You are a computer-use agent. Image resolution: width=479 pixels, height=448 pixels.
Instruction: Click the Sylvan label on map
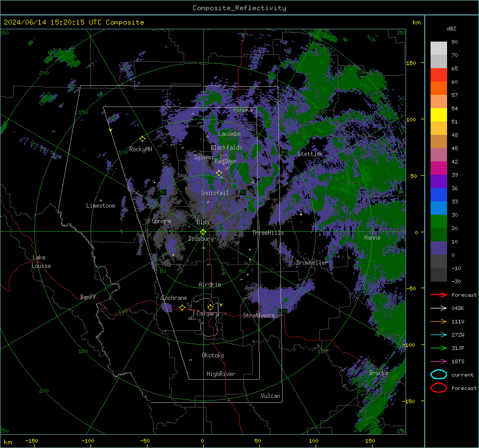(x=203, y=157)
